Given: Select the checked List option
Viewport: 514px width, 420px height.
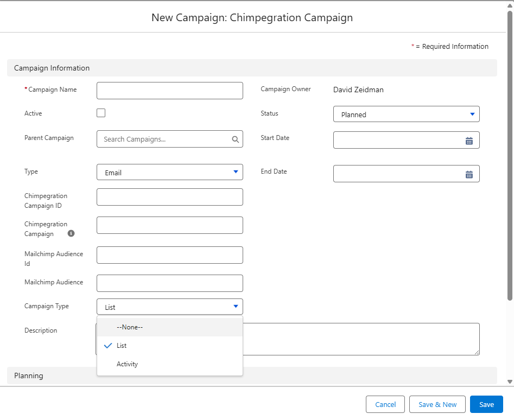Looking at the screenshot, I should tap(169, 346).
